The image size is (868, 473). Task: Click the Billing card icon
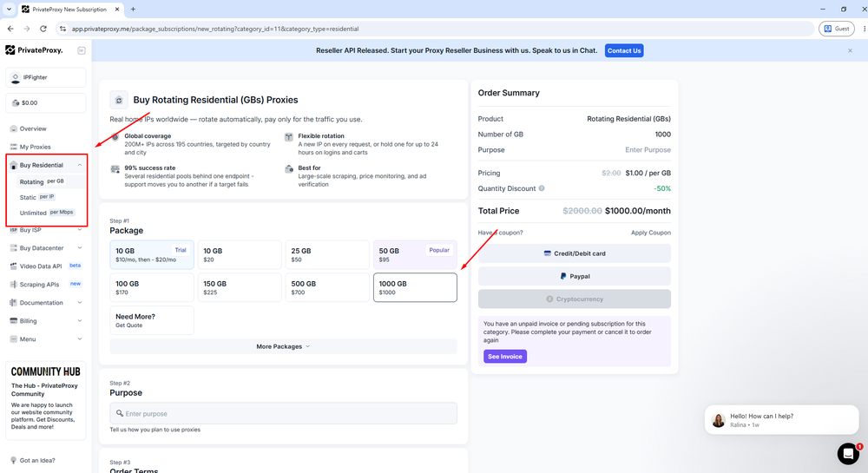coord(13,321)
